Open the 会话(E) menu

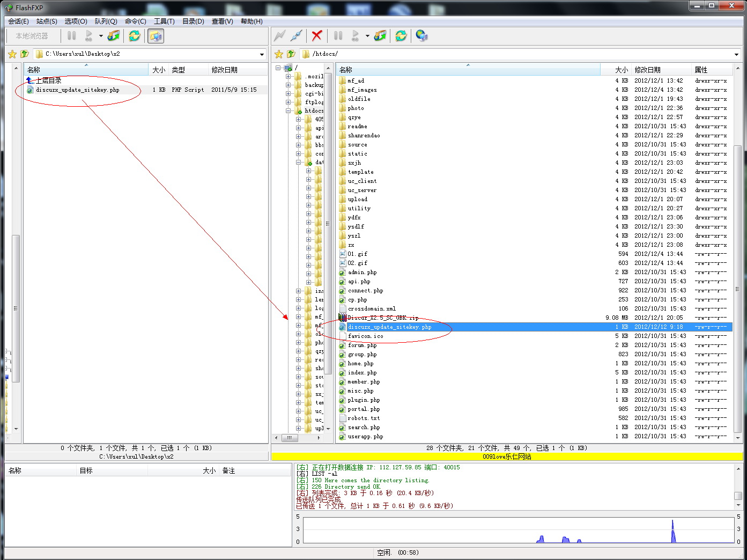(18, 21)
